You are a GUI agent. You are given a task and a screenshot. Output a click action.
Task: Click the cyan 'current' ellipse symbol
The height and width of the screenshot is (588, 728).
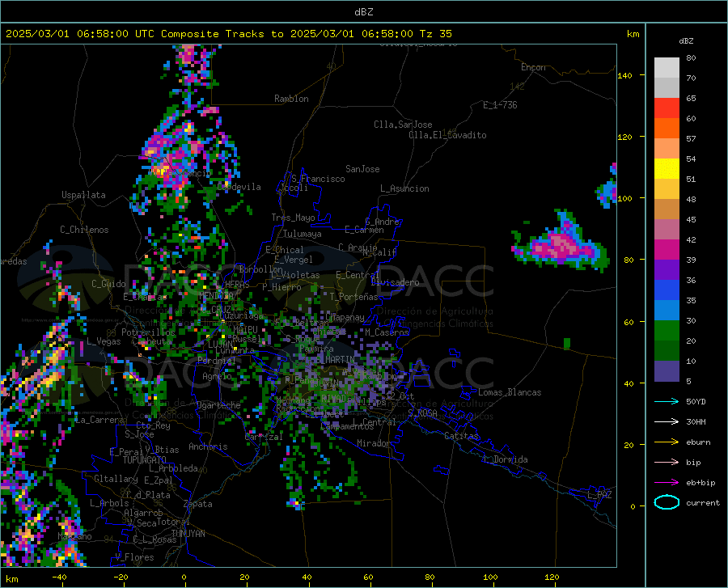pyautogui.click(x=667, y=502)
